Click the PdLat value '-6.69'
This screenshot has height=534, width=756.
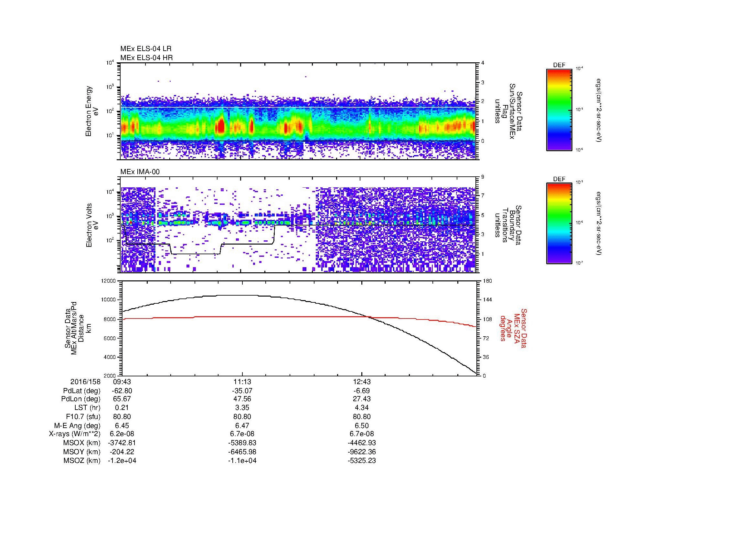pos(362,391)
